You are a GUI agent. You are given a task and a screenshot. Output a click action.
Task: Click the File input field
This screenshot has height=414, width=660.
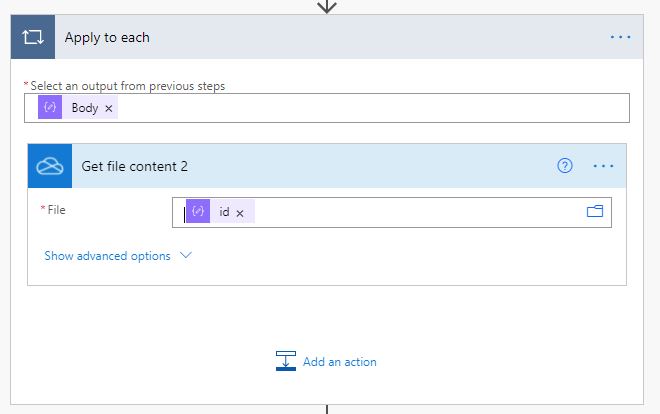pyautogui.click(x=392, y=212)
